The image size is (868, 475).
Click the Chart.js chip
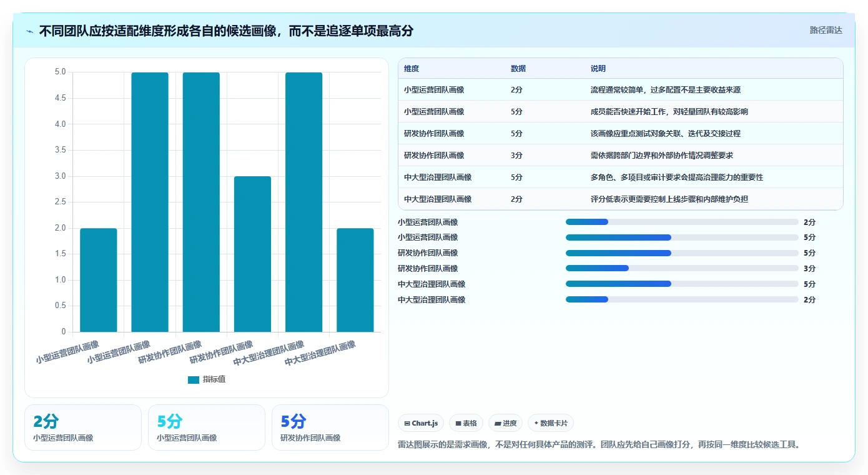point(421,423)
